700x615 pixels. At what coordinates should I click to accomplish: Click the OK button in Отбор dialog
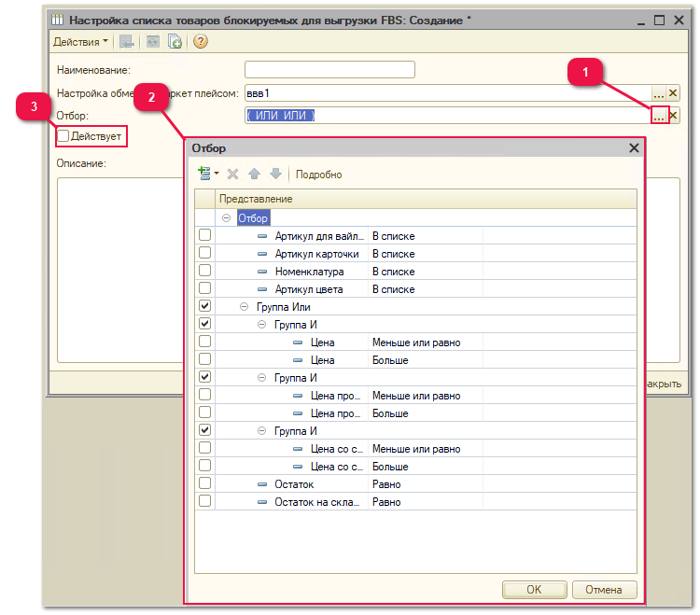(x=534, y=590)
